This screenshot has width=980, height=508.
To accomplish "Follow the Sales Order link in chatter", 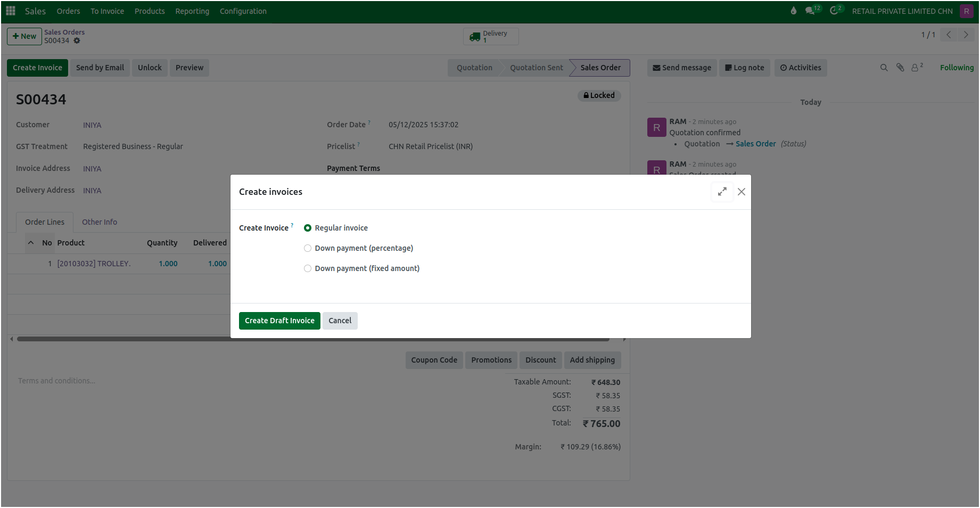I will (x=756, y=143).
